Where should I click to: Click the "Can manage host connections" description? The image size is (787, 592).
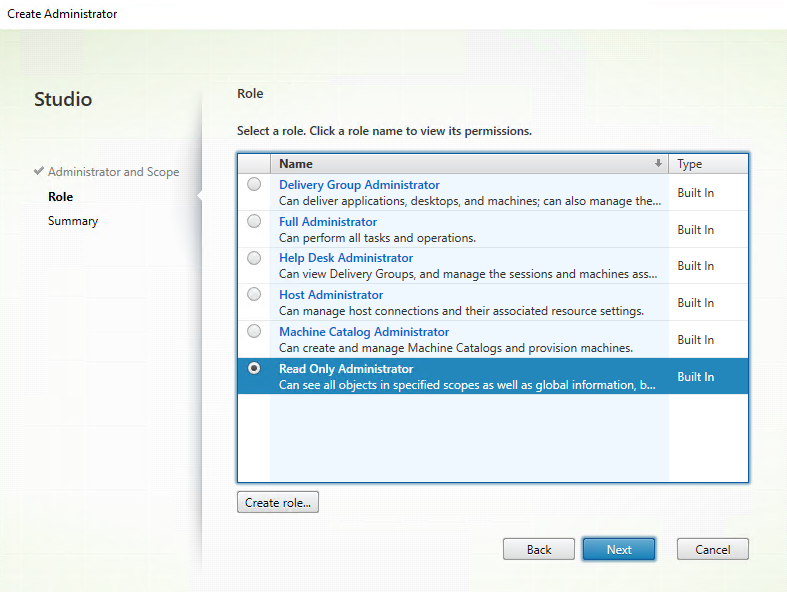click(x=461, y=311)
